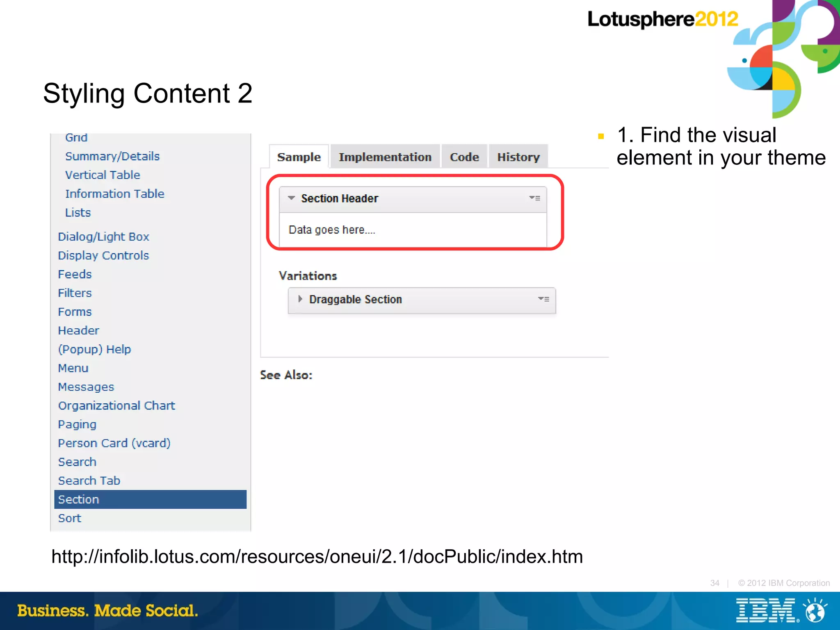Open the Lists link
The height and width of the screenshot is (630, 840).
pyautogui.click(x=78, y=212)
